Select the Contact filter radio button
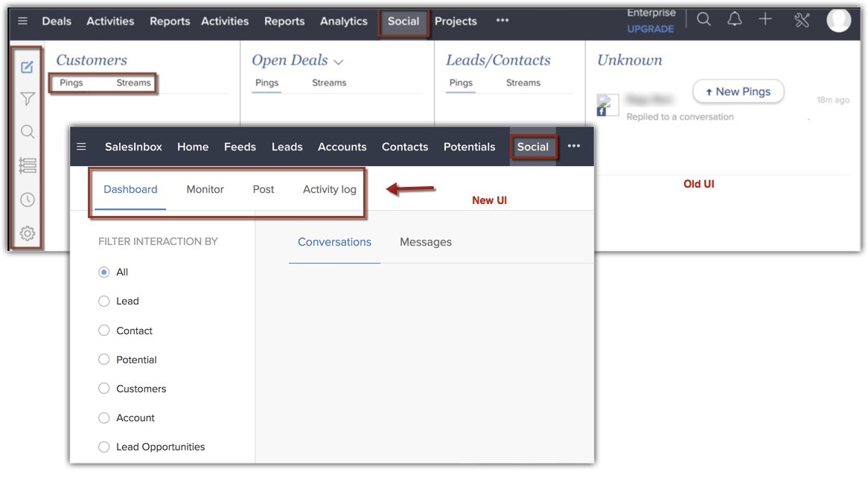 click(103, 330)
